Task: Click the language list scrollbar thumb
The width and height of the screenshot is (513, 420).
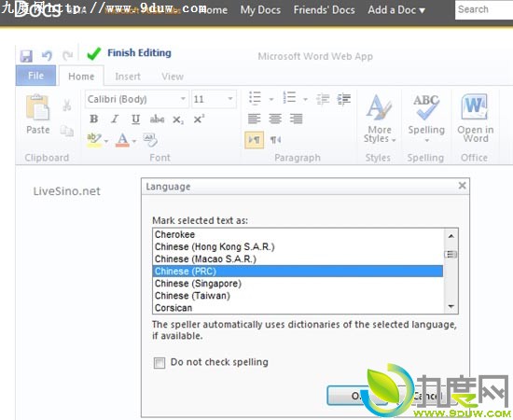Action: (451, 254)
